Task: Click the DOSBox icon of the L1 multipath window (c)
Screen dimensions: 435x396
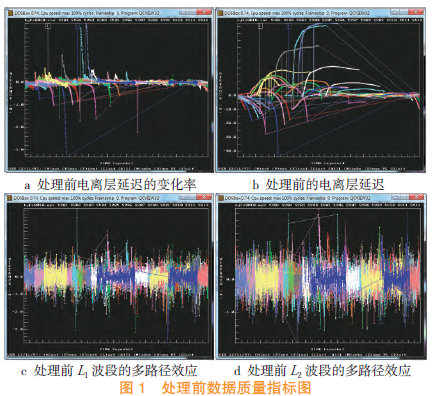Action: click(x=10, y=198)
